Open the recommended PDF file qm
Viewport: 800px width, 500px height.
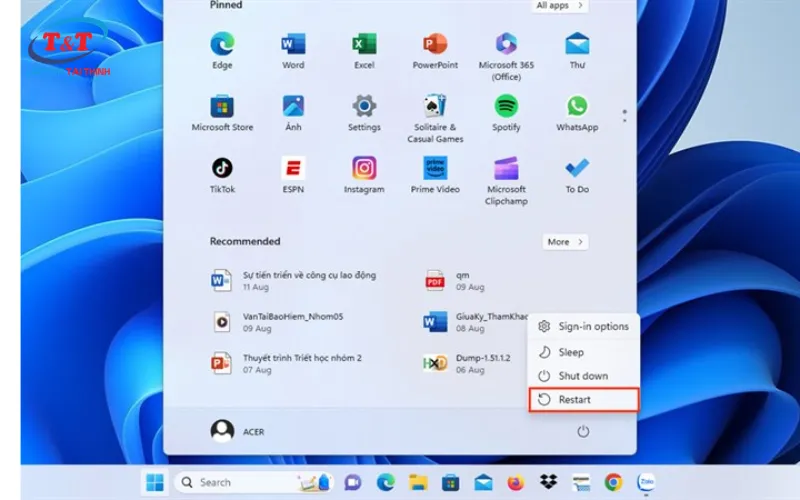click(x=455, y=281)
